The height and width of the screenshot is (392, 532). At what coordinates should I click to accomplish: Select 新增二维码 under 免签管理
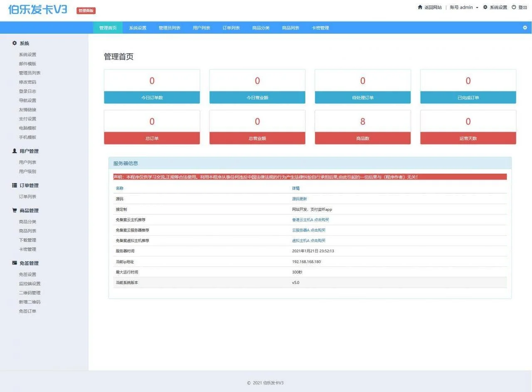pyautogui.click(x=29, y=302)
